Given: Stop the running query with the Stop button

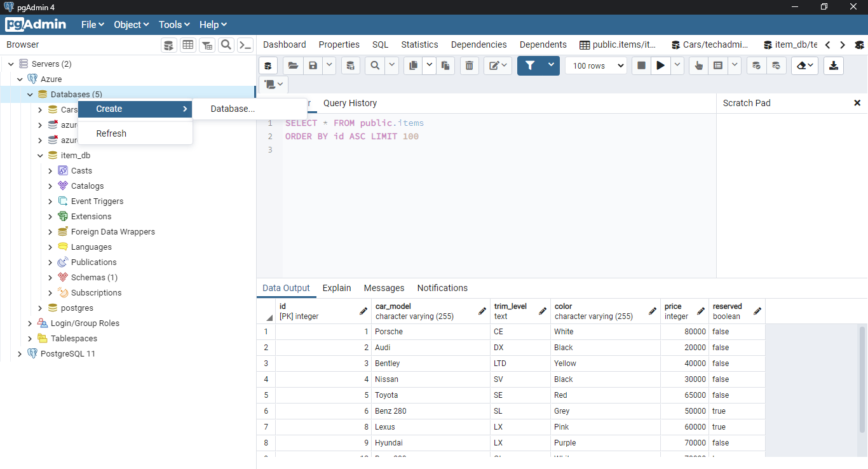Looking at the screenshot, I should point(641,65).
